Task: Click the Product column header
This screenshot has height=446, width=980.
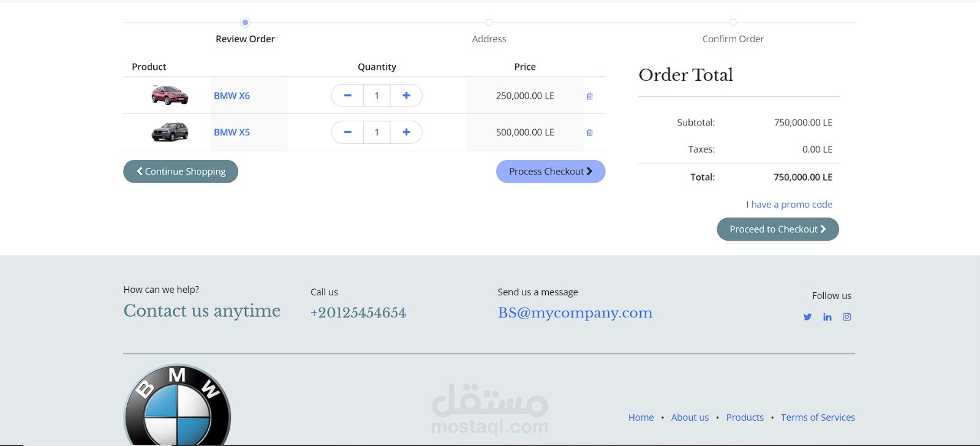Action: pos(149,67)
